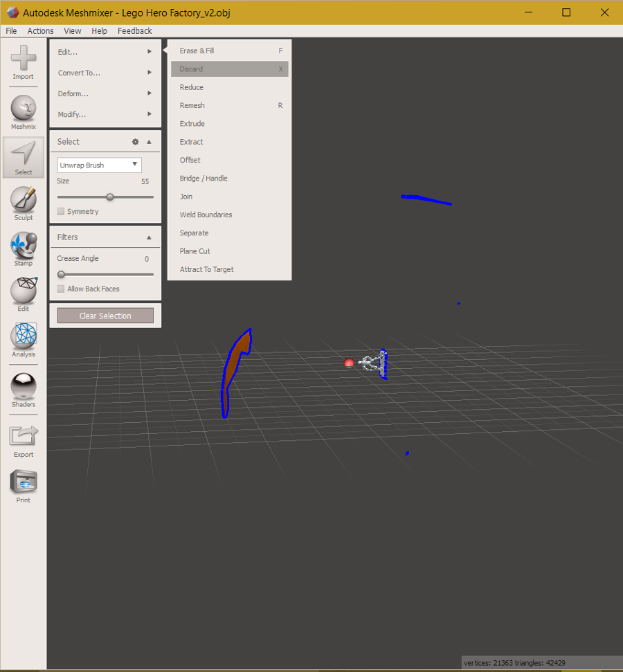Choose Weld Boundaries menu entry
This screenshot has width=623, height=672.
(230, 215)
